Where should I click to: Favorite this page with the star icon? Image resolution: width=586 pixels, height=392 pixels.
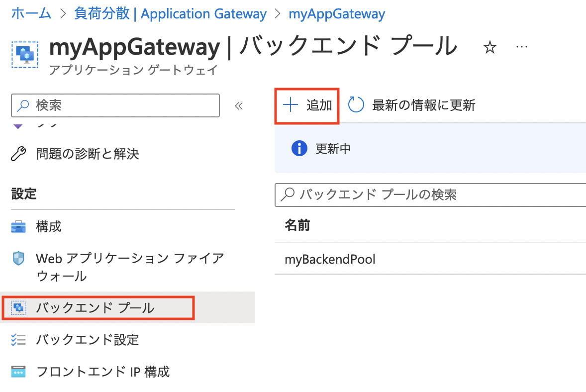click(x=489, y=47)
